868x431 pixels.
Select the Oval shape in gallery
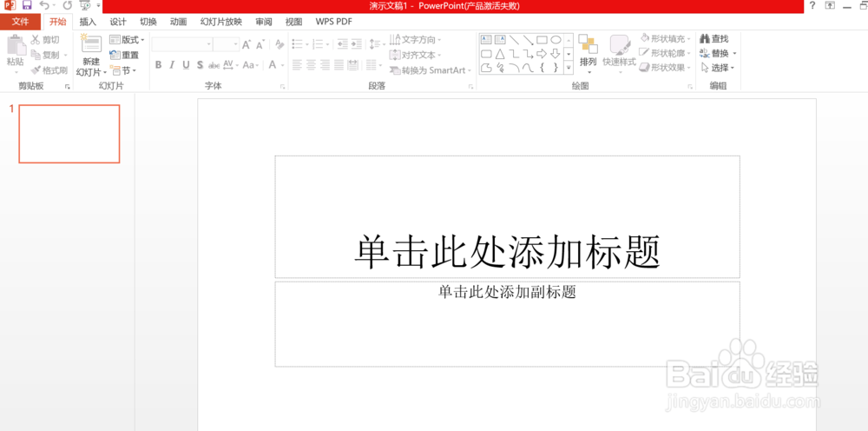click(x=556, y=40)
